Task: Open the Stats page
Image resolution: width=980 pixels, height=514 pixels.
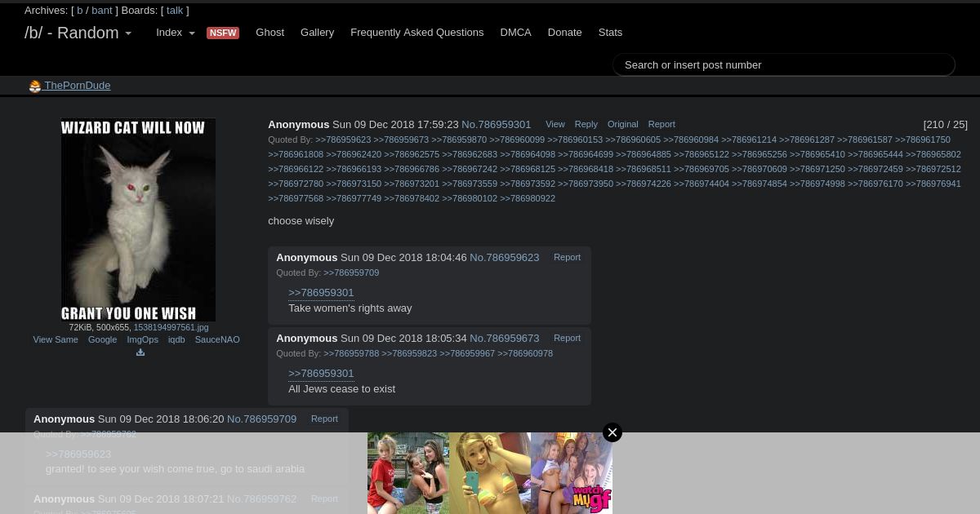Action: 610,33
